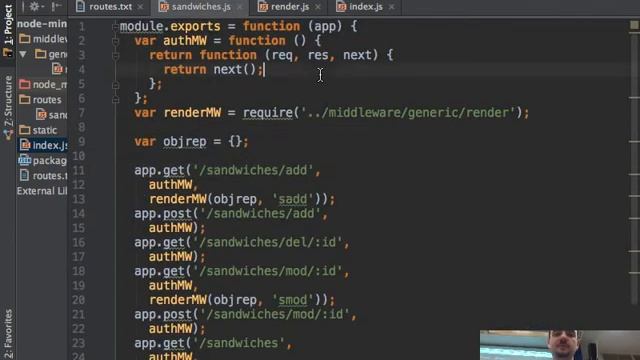Screen dimensions: 640x360
Task: Click the '../middleware/generic/render' string
Action: tap(409, 113)
